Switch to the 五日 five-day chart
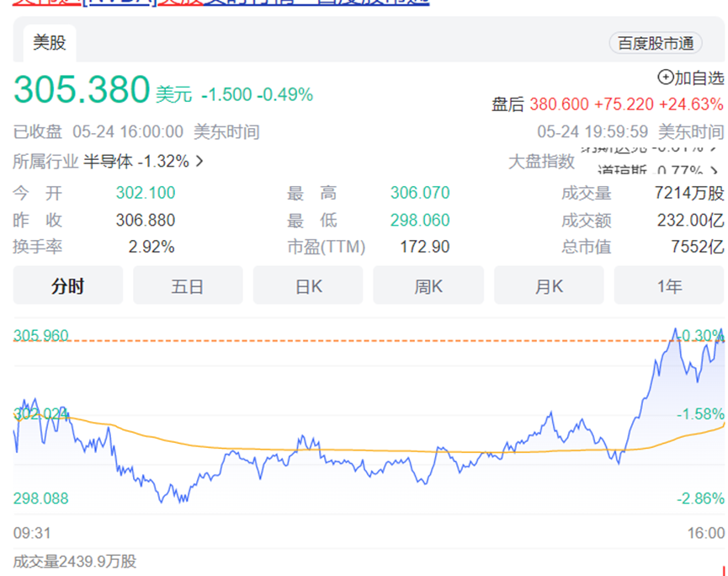The height and width of the screenshot is (576, 728). [188, 285]
